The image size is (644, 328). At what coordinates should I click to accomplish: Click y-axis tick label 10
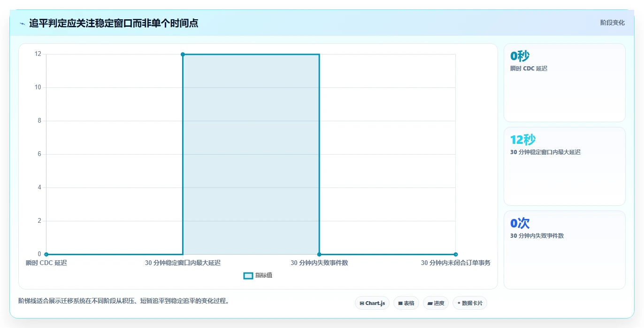(x=38, y=87)
